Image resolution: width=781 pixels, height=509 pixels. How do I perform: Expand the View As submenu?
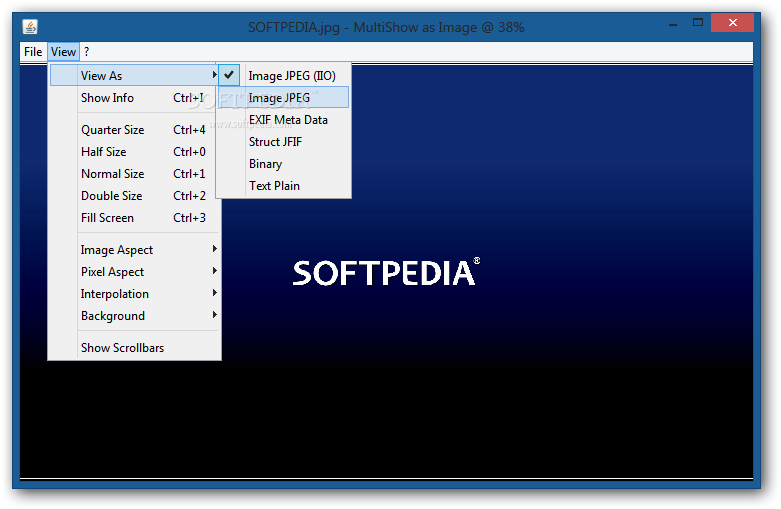(x=134, y=76)
